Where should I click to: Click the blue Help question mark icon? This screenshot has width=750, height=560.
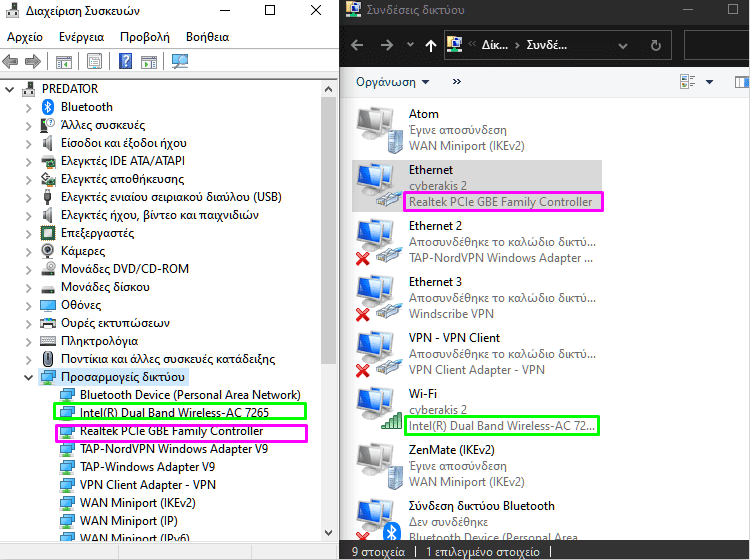point(125,61)
